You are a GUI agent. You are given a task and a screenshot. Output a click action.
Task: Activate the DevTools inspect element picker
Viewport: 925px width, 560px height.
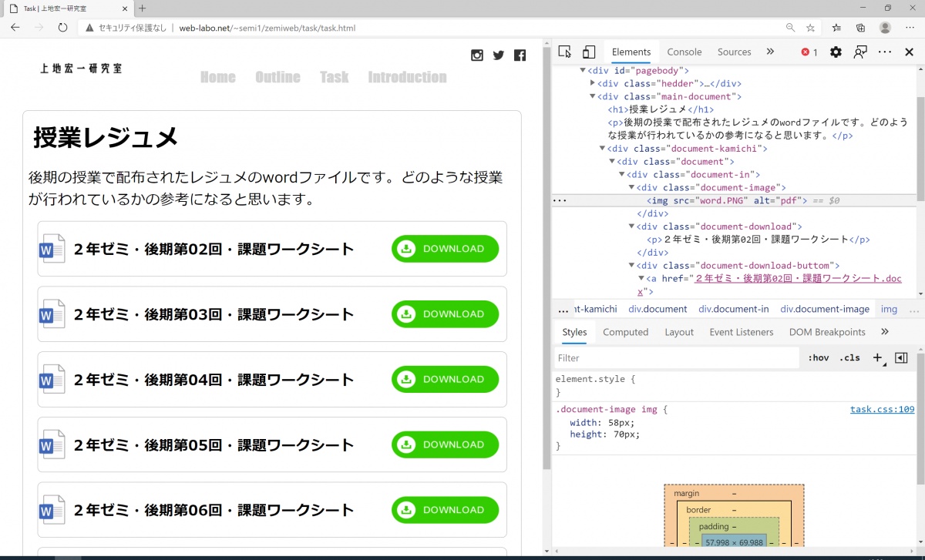click(x=565, y=52)
